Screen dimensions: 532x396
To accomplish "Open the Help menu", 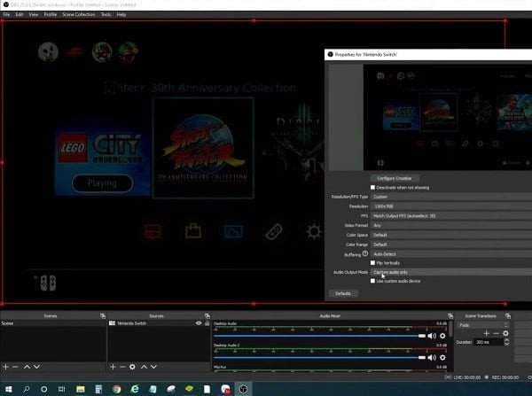I will tap(121, 14).
